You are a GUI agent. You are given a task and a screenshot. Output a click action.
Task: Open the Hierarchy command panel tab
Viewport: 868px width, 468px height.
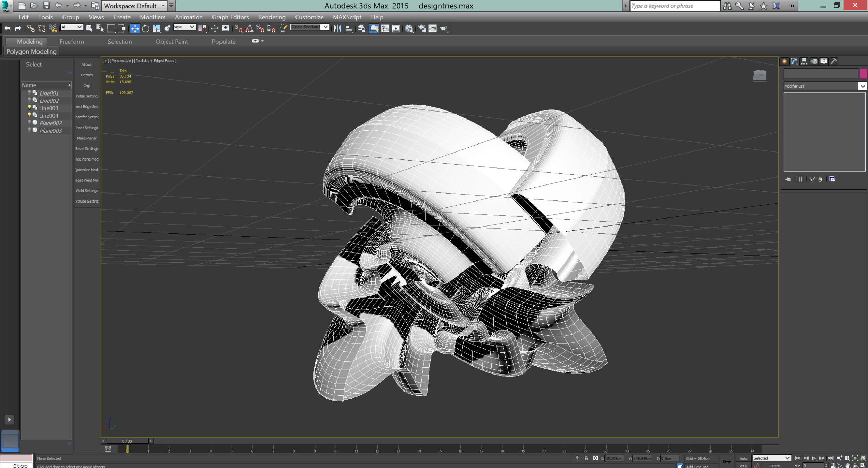pyautogui.click(x=804, y=61)
